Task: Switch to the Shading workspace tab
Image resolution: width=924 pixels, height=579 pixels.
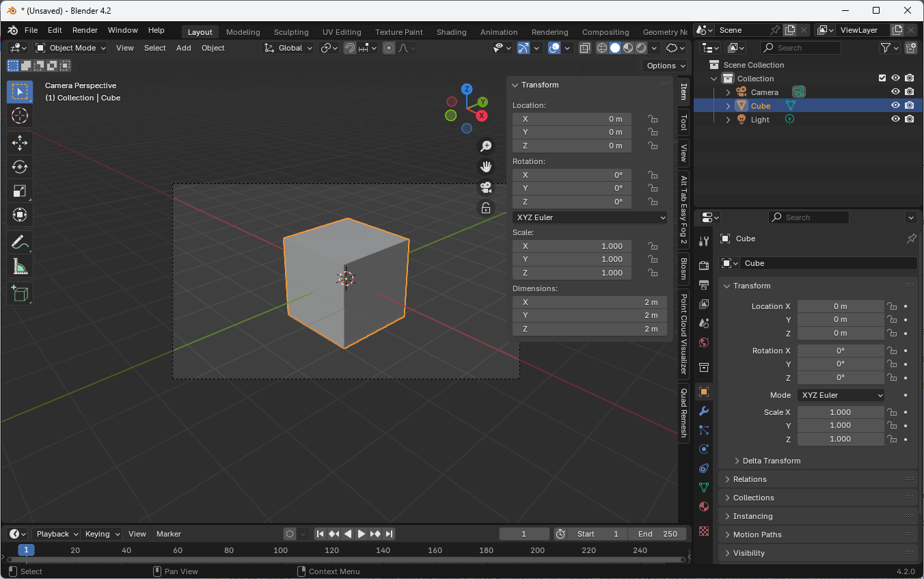Action: [452, 32]
